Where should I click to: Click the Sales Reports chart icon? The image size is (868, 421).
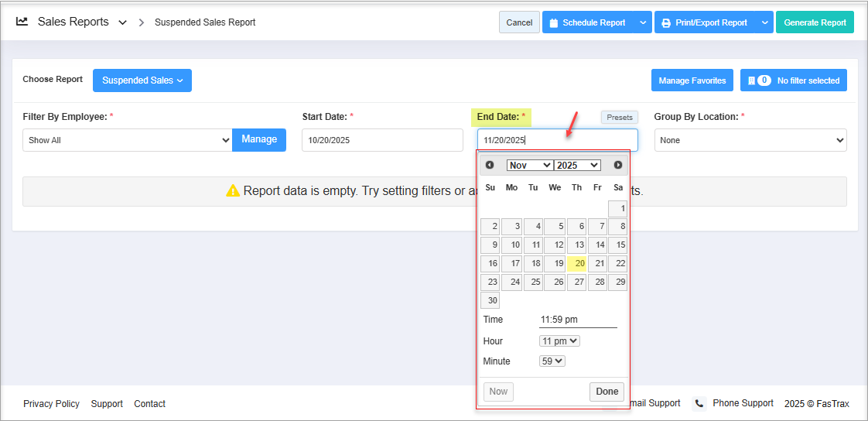pos(22,22)
